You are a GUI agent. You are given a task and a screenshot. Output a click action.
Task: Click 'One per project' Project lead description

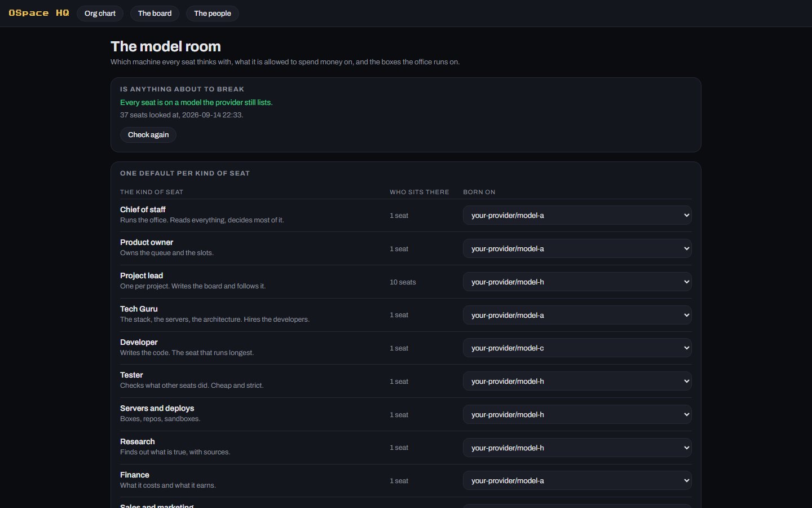pos(193,286)
